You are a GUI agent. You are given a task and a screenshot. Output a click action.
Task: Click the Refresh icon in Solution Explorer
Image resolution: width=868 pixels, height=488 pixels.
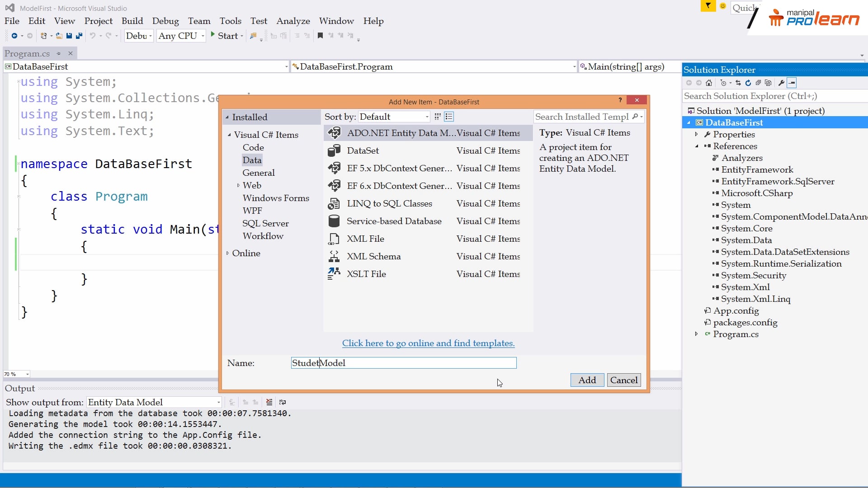(x=748, y=83)
